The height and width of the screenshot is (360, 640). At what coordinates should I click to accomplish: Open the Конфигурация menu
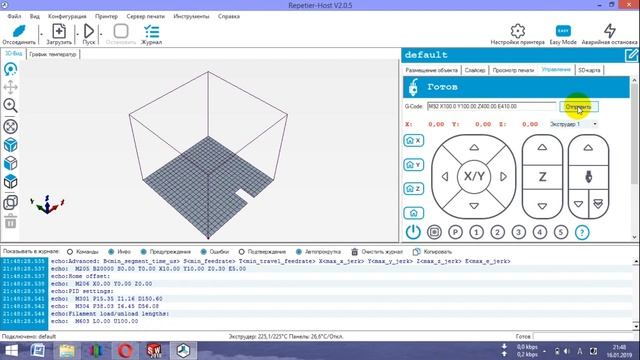click(x=67, y=16)
